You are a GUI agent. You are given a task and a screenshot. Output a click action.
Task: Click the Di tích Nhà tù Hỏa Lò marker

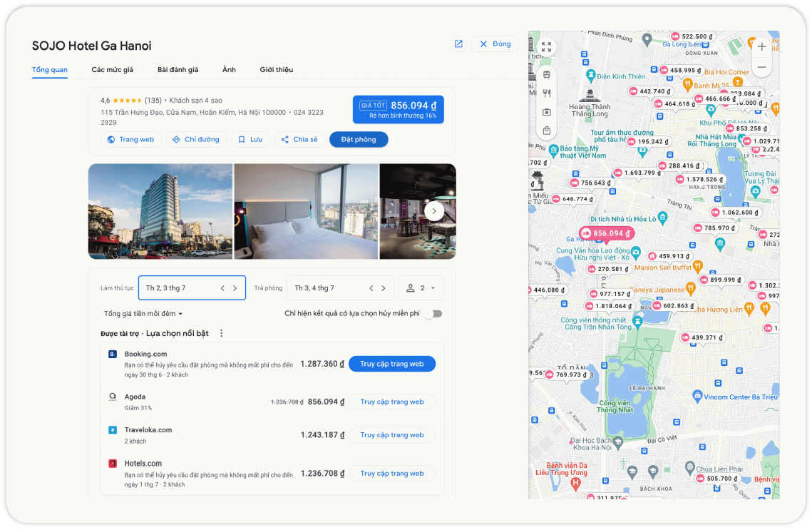pyautogui.click(x=662, y=217)
